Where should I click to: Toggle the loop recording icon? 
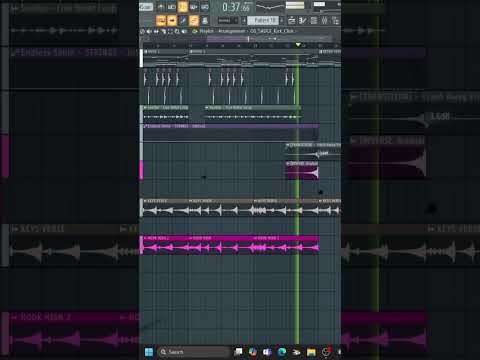click(205, 7)
